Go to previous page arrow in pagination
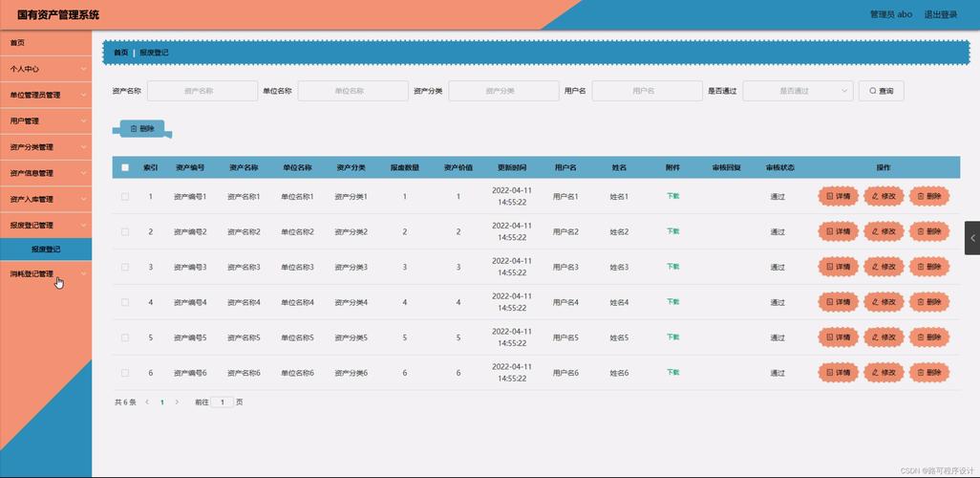 pyautogui.click(x=147, y=402)
